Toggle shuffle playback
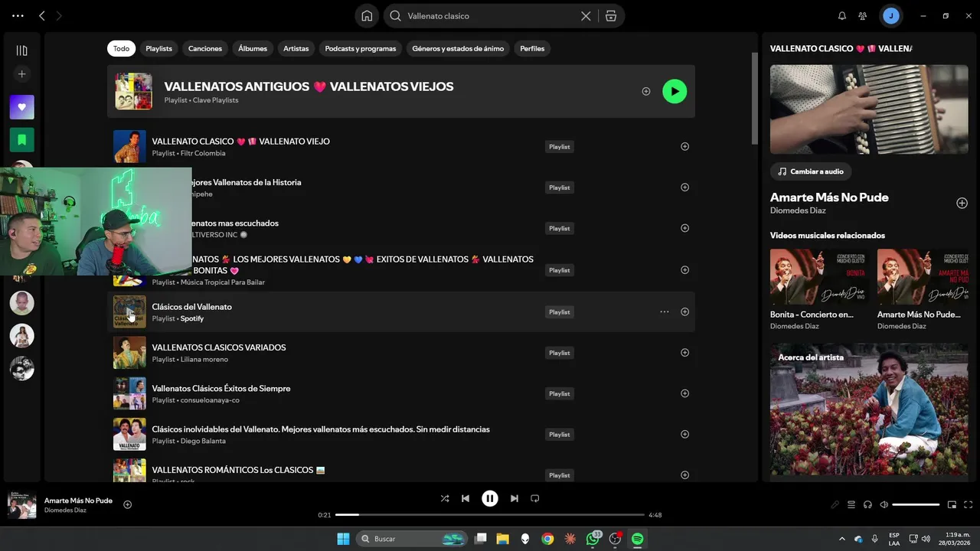This screenshot has height=551, width=980. click(445, 498)
